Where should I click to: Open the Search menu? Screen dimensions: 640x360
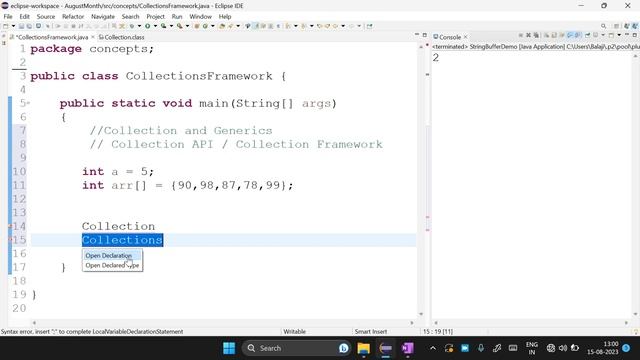(x=130, y=16)
